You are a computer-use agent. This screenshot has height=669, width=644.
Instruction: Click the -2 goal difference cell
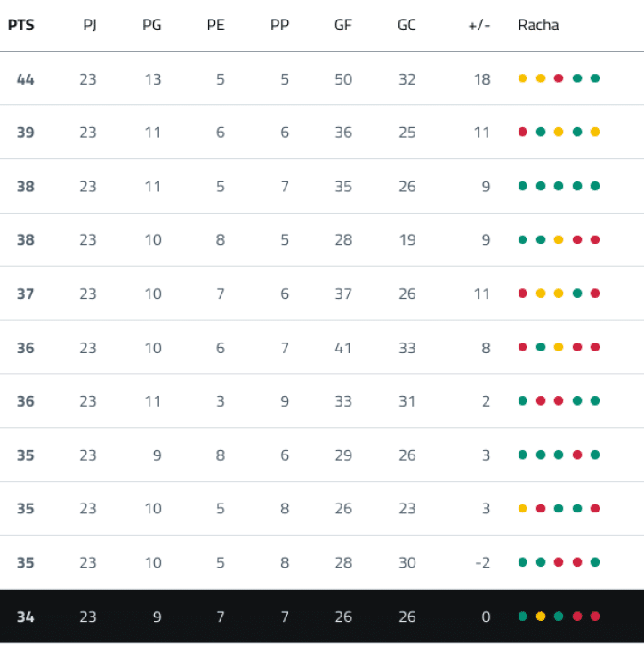point(482,562)
